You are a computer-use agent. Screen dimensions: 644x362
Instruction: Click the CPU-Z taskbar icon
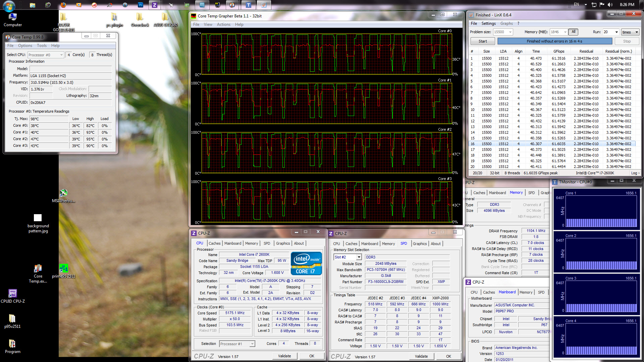[155, 5]
